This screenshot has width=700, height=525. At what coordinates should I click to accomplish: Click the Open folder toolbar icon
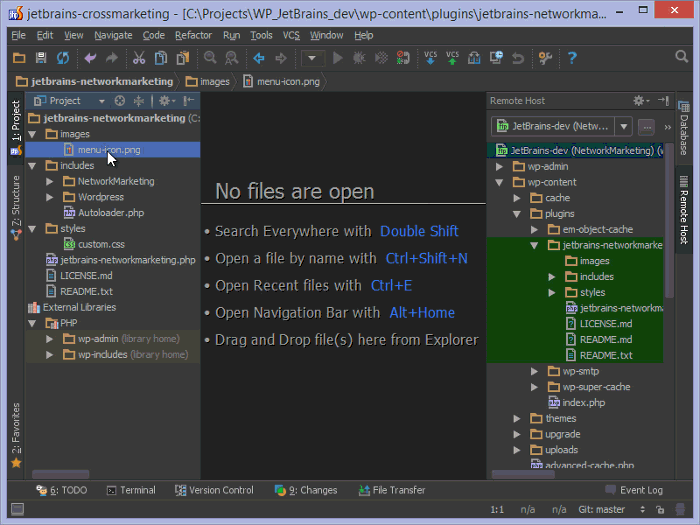(x=19, y=58)
